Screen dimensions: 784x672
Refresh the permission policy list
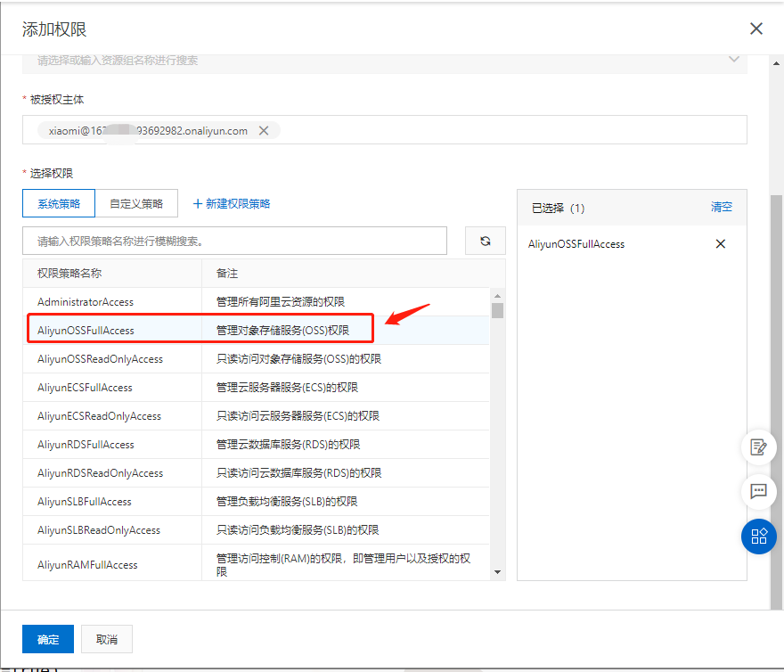click(485, 241)
